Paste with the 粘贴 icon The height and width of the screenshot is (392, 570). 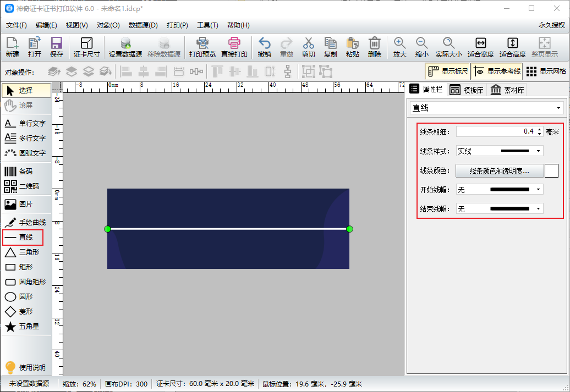click(x=352, y=47)
